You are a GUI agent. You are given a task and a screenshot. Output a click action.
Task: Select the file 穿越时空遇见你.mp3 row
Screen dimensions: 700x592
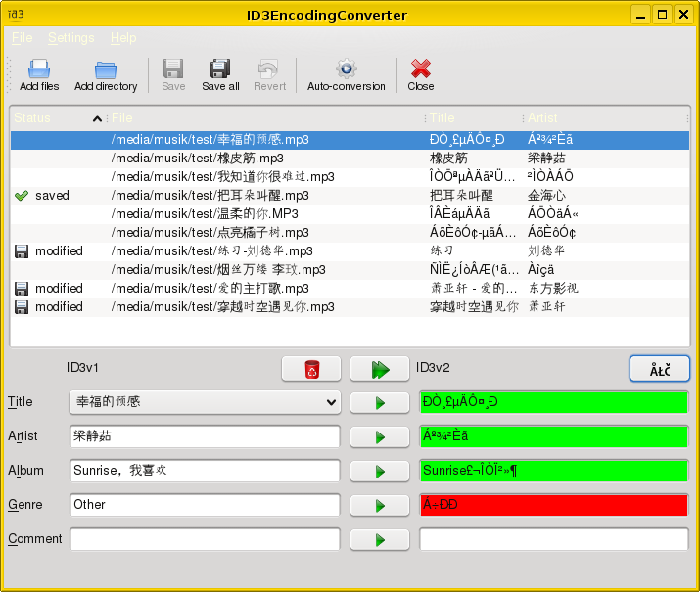click(x=350, y=307)
